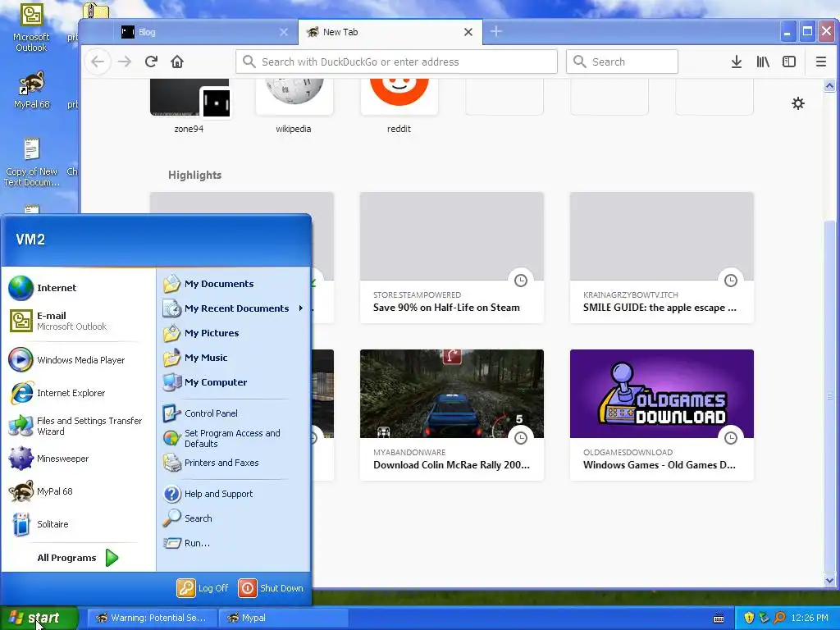The image size is (840, 630).
Task: Open Microsoft Outlook desktop icon
Action: click(x=31, y=28)
